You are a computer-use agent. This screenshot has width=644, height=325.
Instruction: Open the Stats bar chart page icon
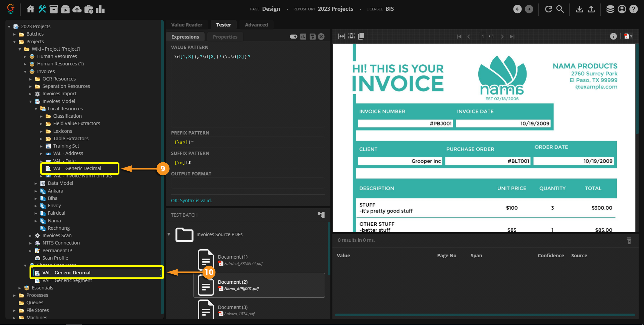pyautogui.click(x=100, y=9)
